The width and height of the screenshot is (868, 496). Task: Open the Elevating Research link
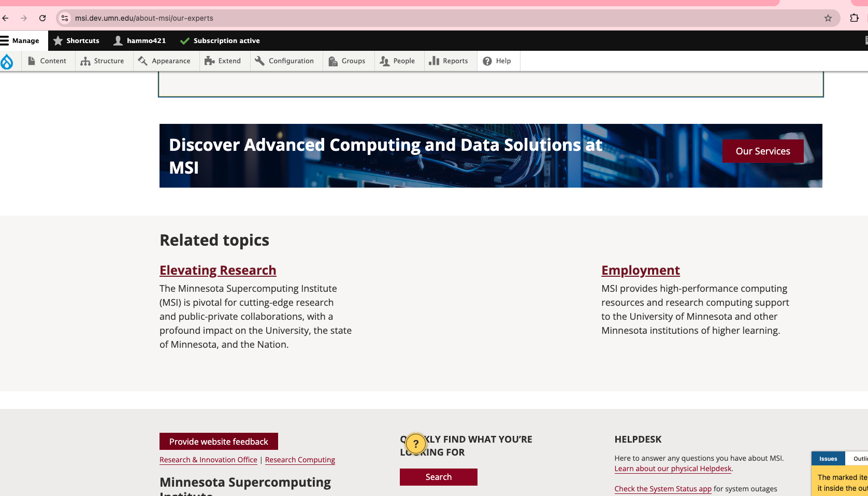tap(218, 270)
